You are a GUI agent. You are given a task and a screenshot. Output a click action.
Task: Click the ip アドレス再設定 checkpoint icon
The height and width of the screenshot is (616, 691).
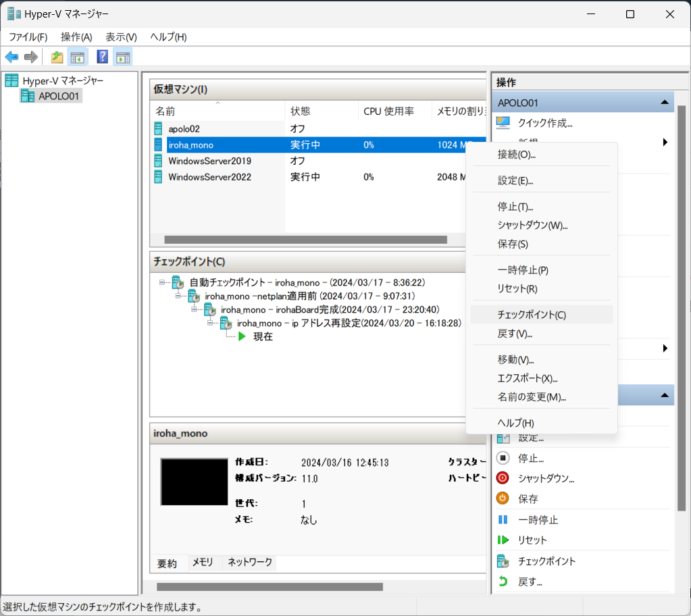(x=226, y=324)
